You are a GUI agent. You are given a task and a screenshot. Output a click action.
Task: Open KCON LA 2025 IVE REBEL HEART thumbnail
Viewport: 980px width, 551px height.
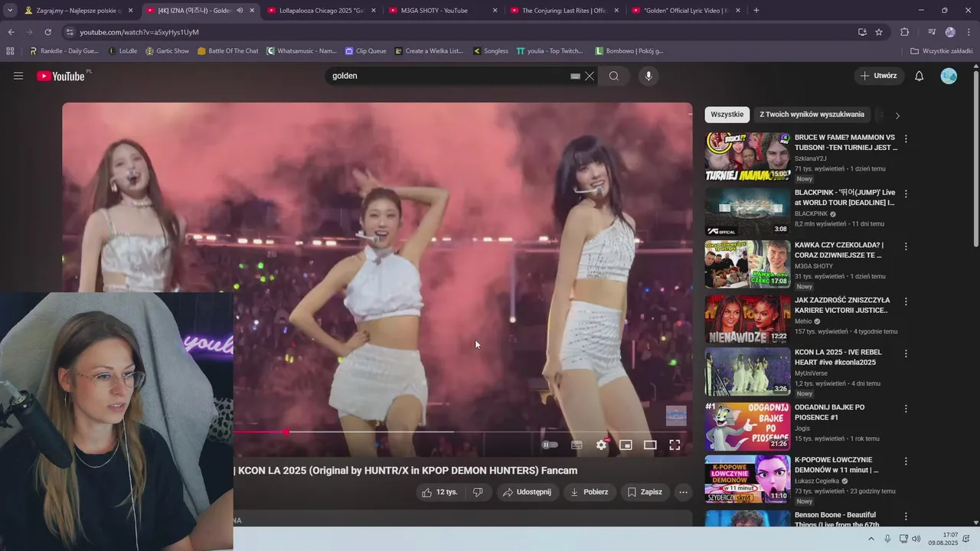click(747, 372)
